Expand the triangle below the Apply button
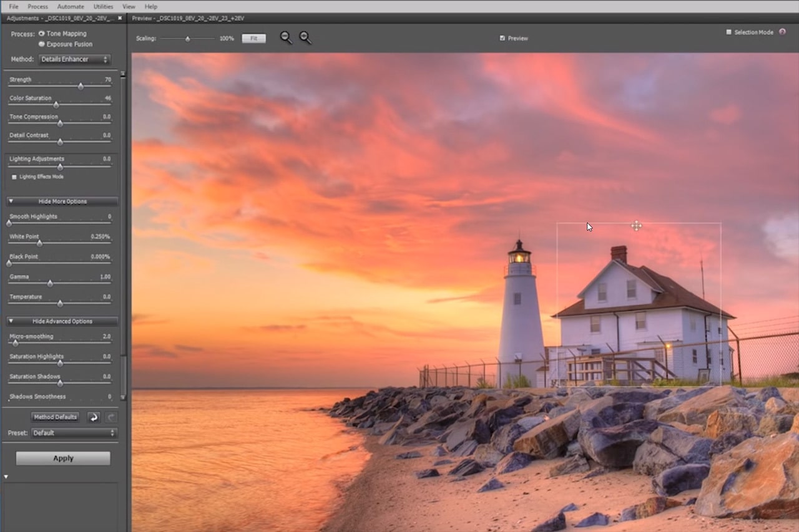Image resolution: width=799 pixels, height=532 pixels. coord(6,477)
